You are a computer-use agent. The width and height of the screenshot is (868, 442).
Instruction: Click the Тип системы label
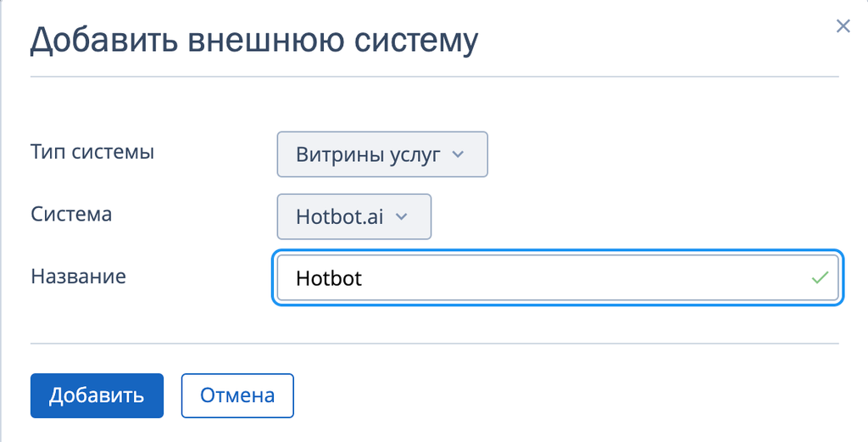(92, 153)
